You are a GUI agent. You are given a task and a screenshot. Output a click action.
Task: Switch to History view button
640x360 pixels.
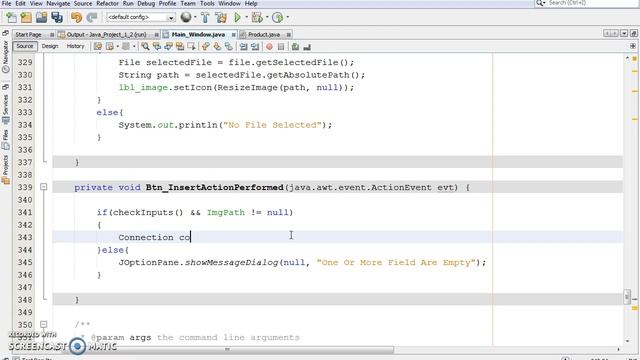75,47
